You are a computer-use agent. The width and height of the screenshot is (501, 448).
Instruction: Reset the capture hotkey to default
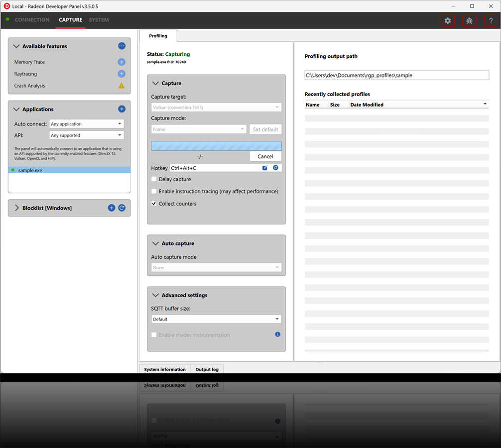tap(275, 168)
